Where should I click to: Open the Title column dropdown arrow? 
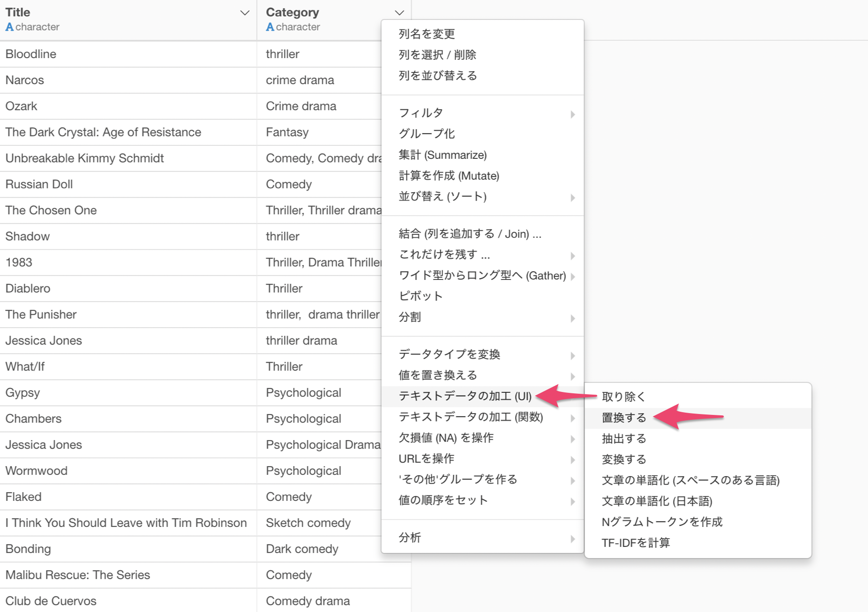click(244, 13)
